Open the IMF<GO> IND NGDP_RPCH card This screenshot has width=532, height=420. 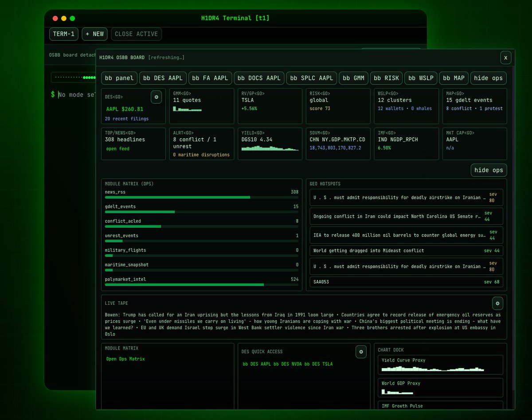(406, 144)
